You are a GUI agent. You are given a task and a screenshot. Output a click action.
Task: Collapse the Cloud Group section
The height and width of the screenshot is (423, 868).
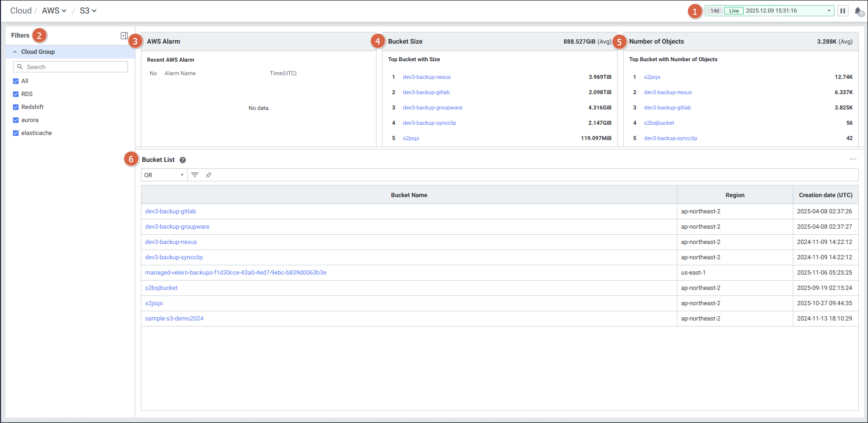click(15, 52)
